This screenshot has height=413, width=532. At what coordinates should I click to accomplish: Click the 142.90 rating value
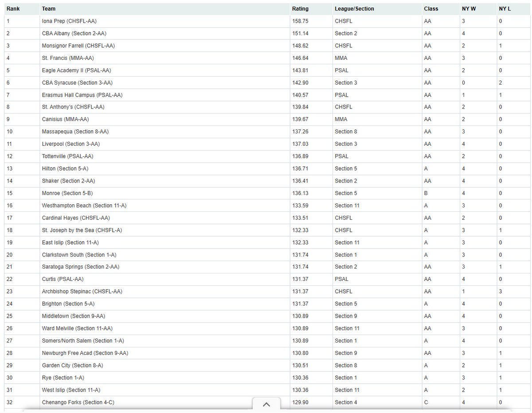300,83
